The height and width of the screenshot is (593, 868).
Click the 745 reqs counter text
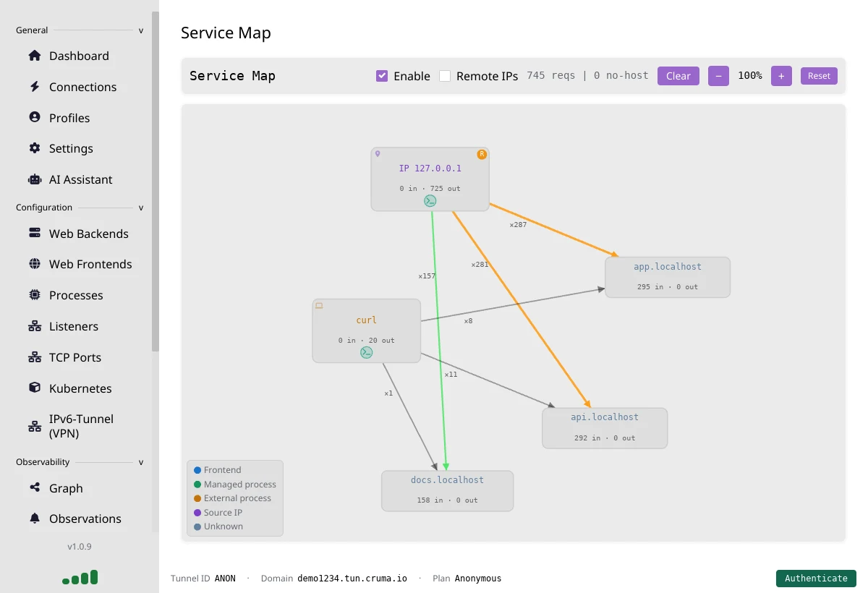coord(551,75)
